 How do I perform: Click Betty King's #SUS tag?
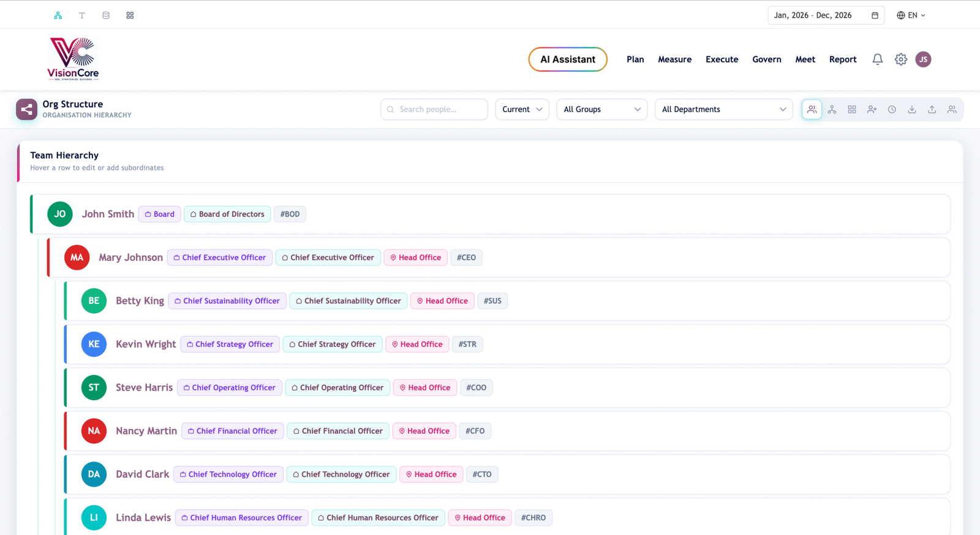click(x=492, y=301)
